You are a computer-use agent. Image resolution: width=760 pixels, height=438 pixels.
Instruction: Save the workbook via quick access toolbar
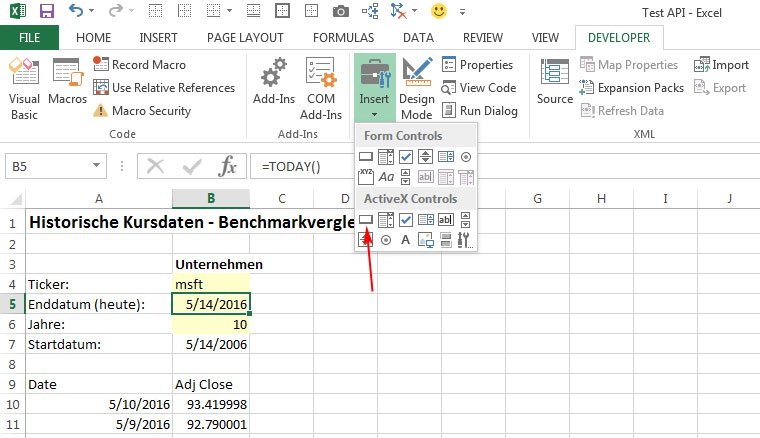click(x=47, y=11)
